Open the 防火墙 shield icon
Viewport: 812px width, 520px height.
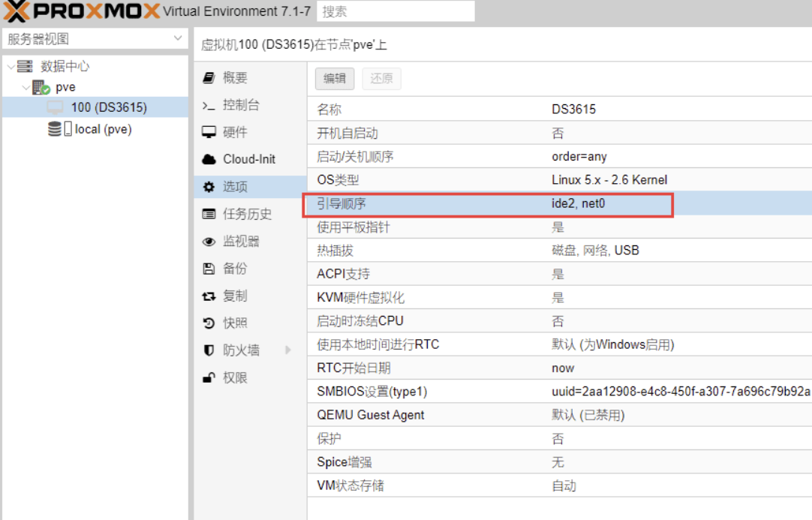click(x=209, y=350)
